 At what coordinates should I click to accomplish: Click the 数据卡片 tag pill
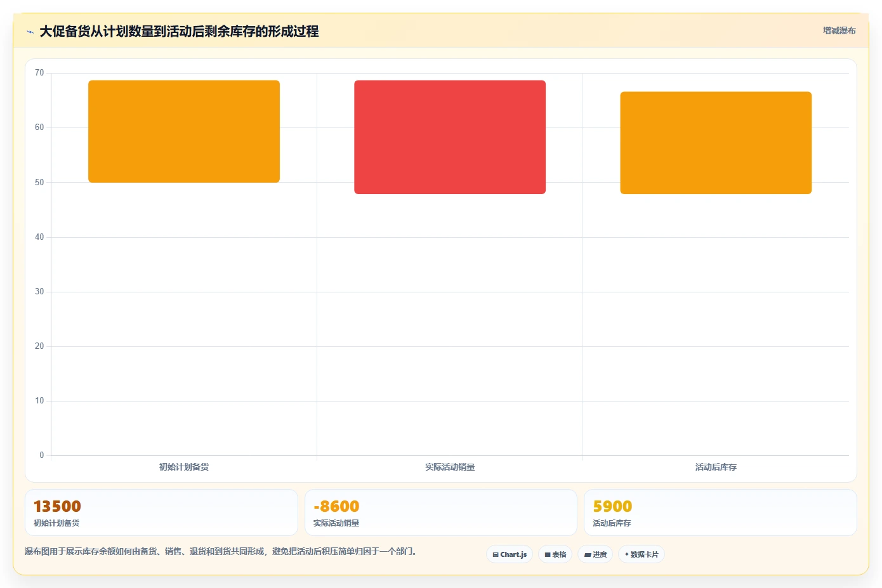point(642,554)
